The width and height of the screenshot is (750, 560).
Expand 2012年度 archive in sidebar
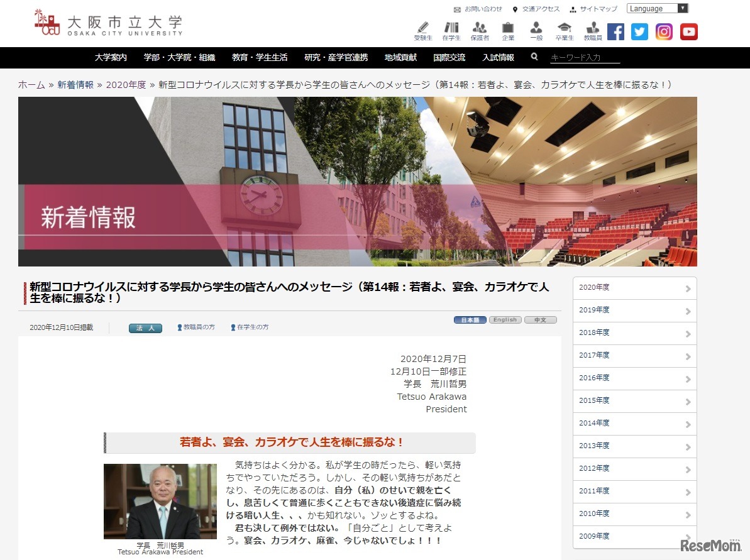tap(635, 469)
